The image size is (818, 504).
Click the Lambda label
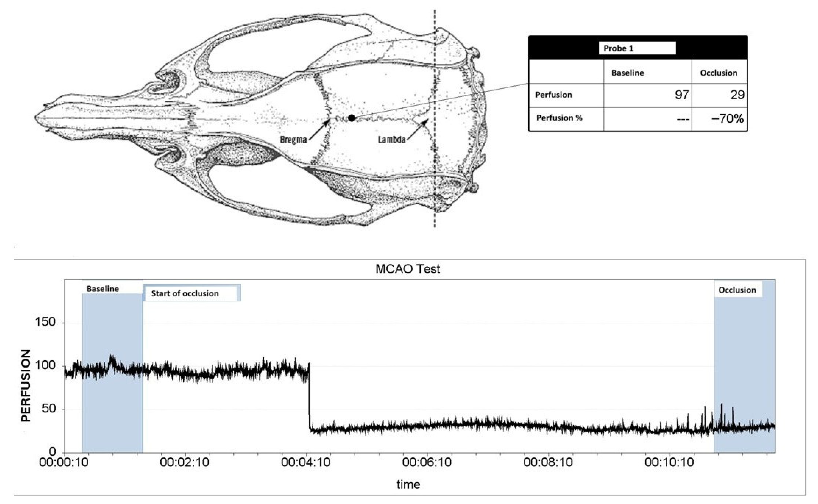(x=391, y=139)
